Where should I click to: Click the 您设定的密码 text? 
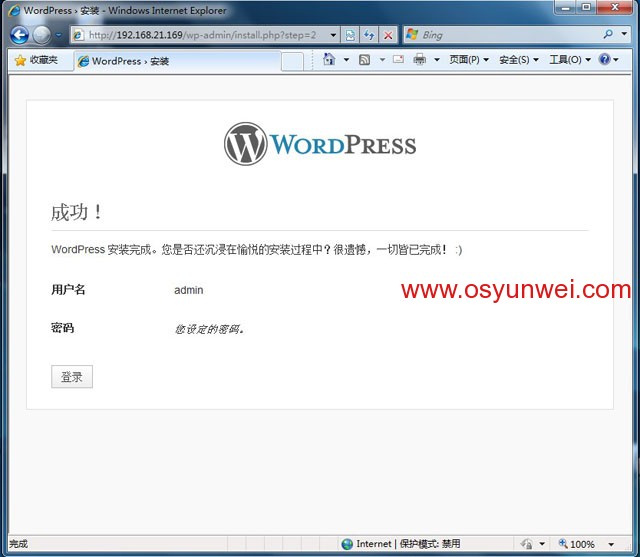pyautogui.click(x=209, y=329)
